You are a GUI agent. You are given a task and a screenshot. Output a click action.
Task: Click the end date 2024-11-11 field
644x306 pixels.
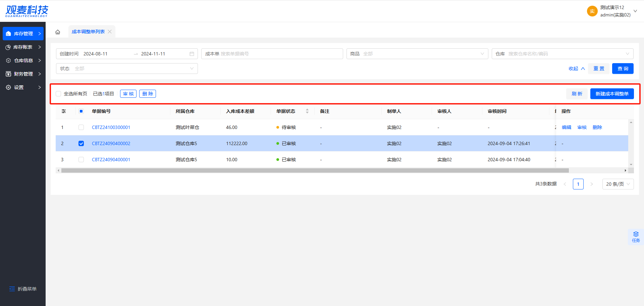(x=153, y=54)
